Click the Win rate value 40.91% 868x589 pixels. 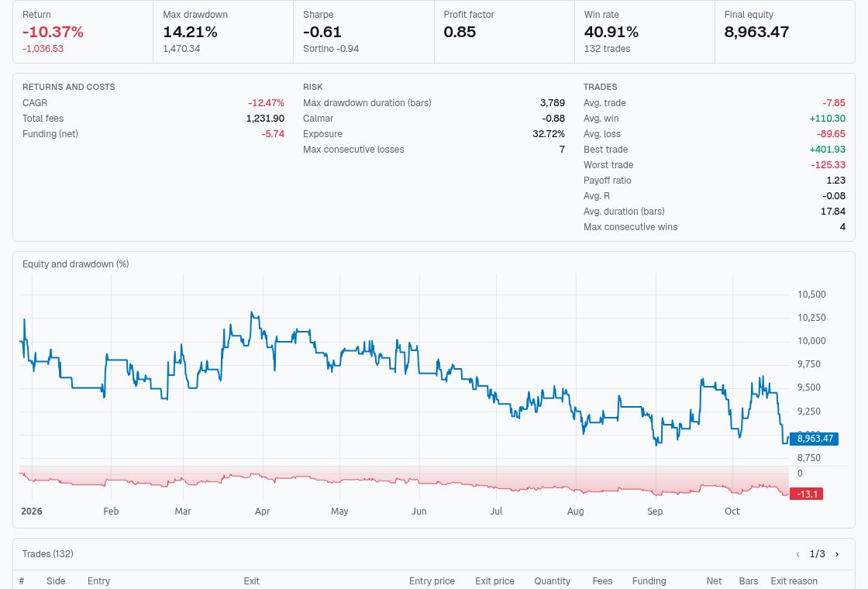click(x=611, y=32)
